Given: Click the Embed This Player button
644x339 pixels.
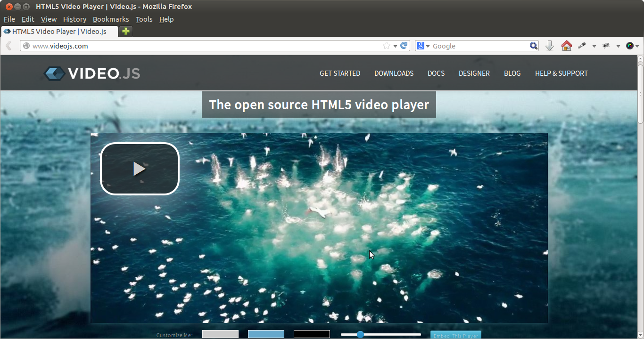Looking at the screenshot, I should [x=455, y=334].
